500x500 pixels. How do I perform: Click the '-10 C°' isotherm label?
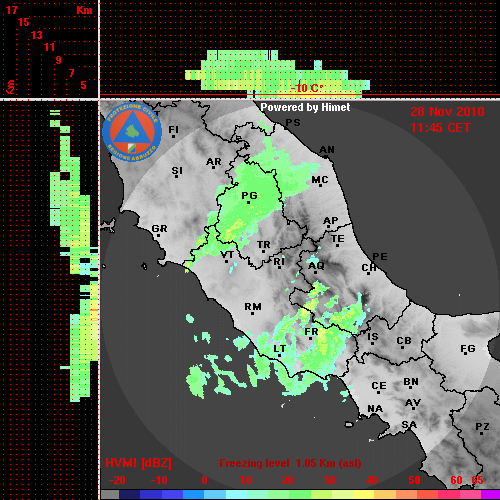coord(307,88)
